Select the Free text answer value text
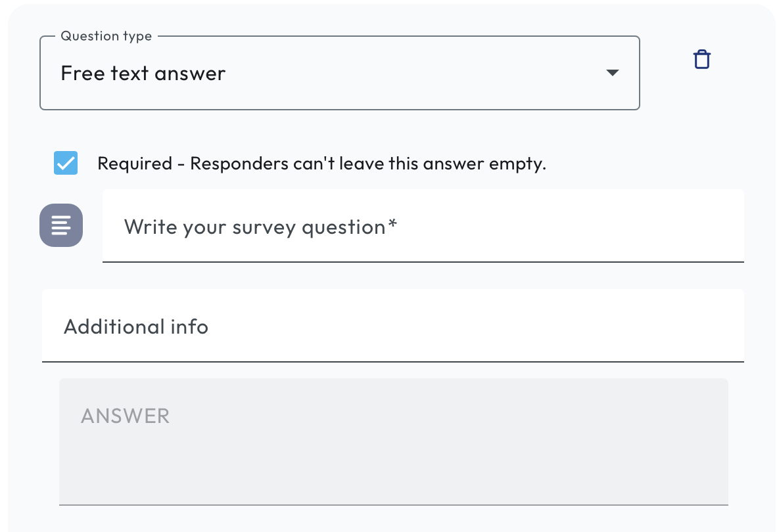Image resolution: width=777 pixels, height=532 pixels. 143,73
